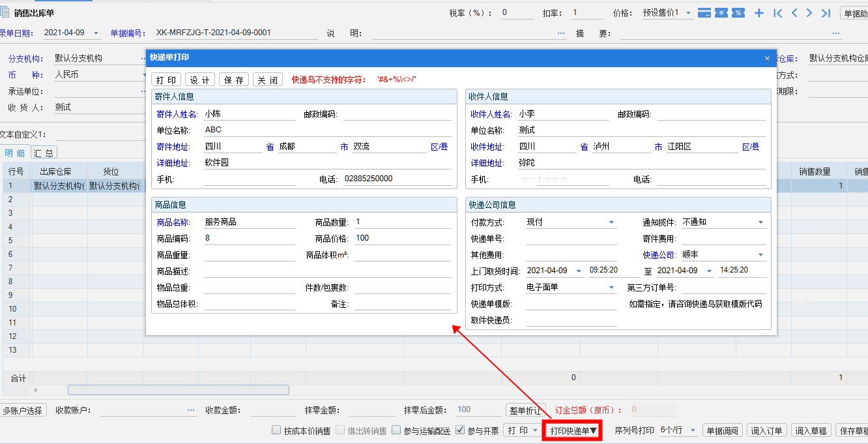Screen dimensions: 868x444
Task: Open the 价格 预设售价1 dropdown
Action: (689, 13)
